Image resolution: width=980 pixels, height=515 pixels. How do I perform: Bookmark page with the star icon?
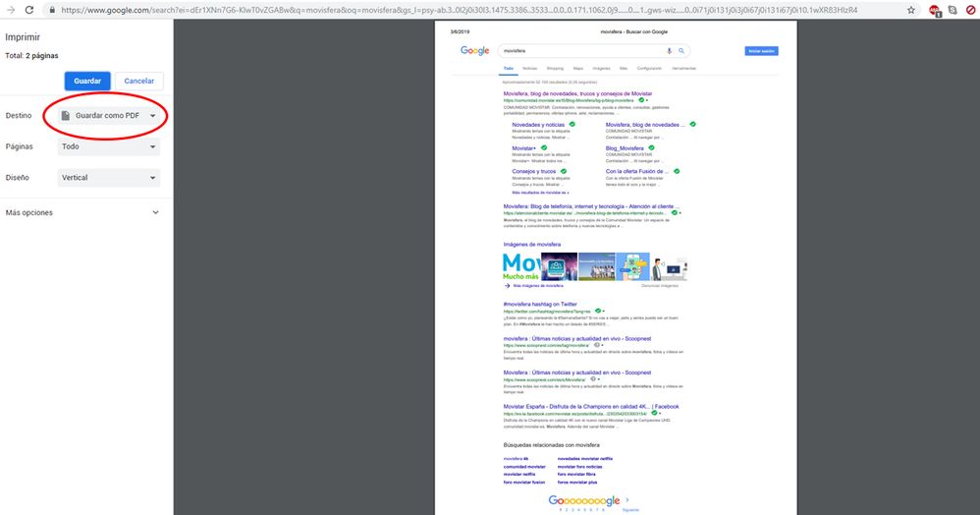tap(911, 10)
